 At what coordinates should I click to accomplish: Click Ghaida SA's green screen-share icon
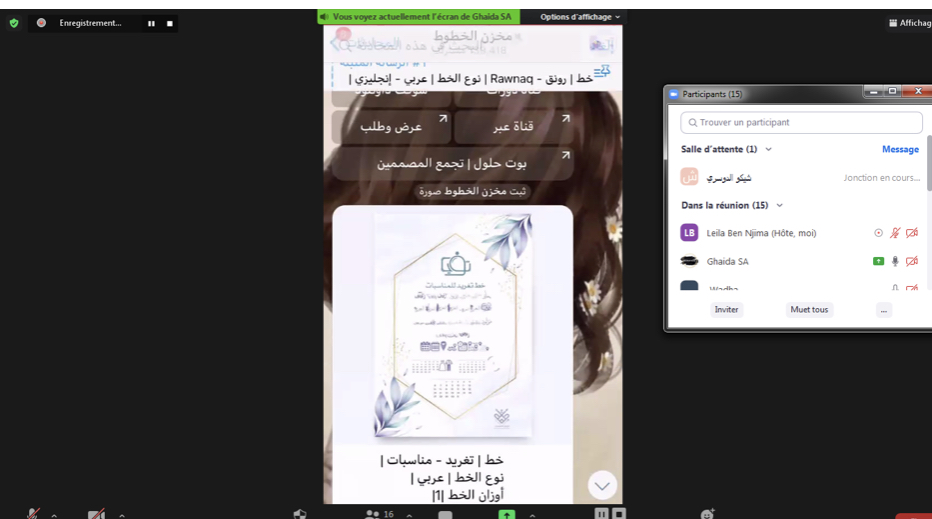point(878,261)
